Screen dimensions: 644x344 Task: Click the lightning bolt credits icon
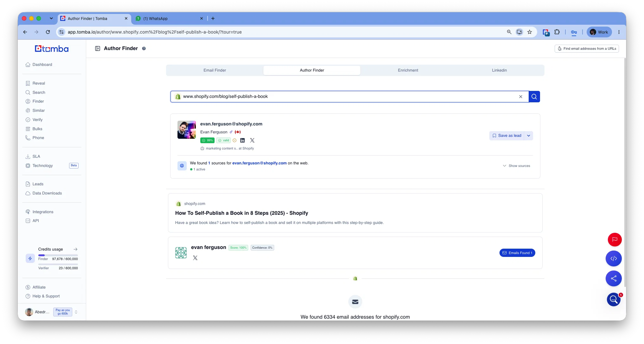(30, 258)
